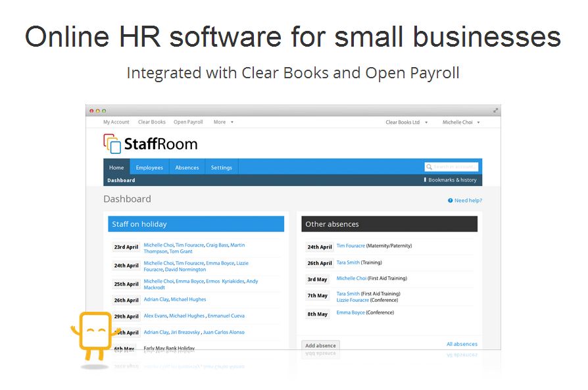
Task: Open Michelle Choi's First Aid Training absence
Action: coord(351,278)
